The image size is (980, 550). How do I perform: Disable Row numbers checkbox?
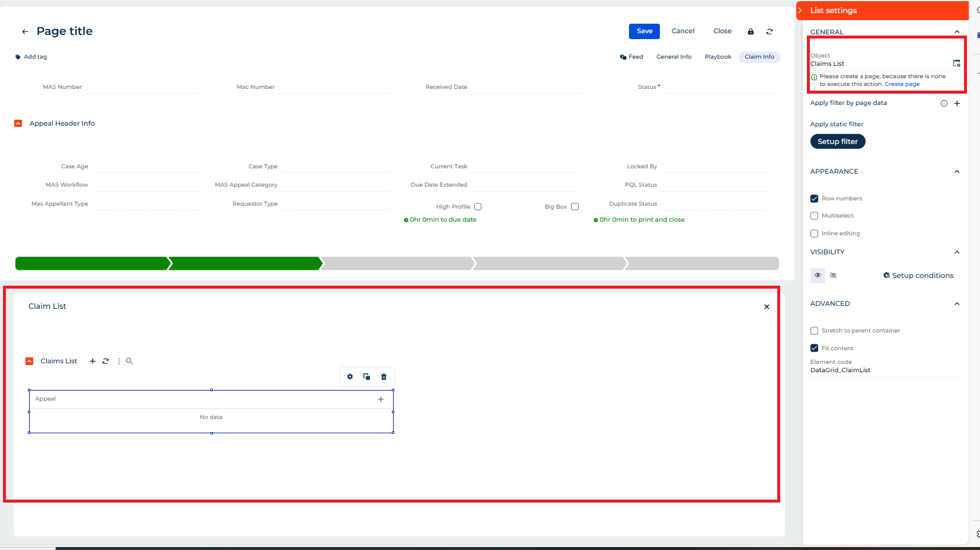814,199
